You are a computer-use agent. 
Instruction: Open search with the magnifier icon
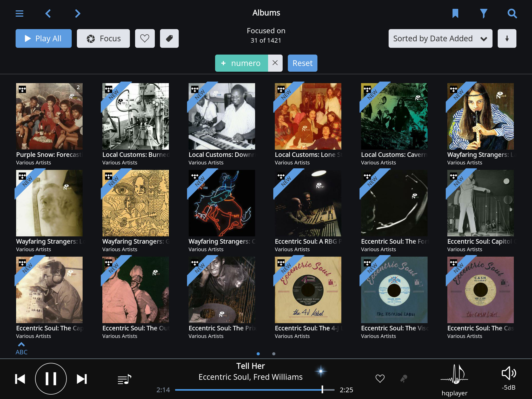512,14
